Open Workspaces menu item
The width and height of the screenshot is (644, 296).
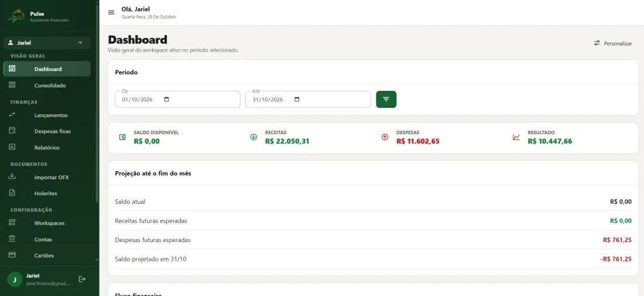pos(47,223)
